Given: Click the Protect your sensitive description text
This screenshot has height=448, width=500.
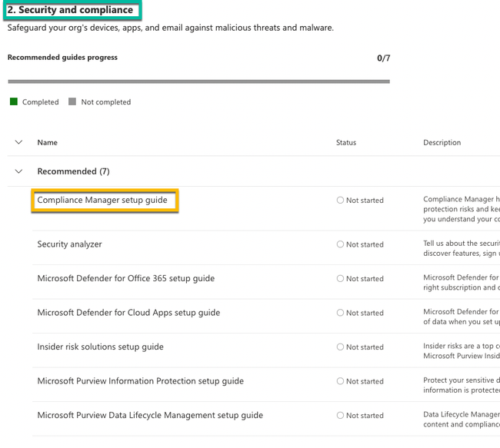Looking at the screenshot, I should 462,385.
